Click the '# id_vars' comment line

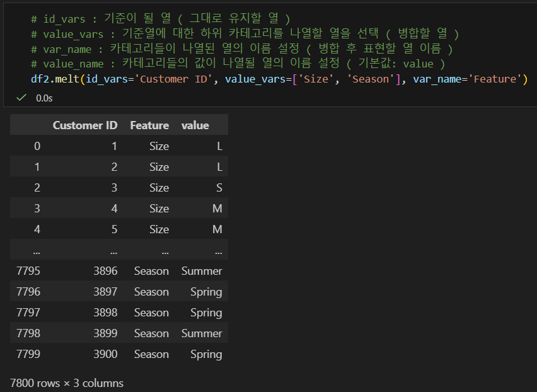tap(161, 18)
